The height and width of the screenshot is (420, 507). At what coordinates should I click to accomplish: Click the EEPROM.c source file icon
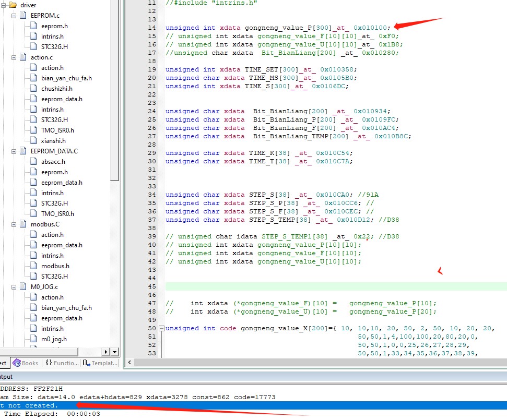[23, 15]
